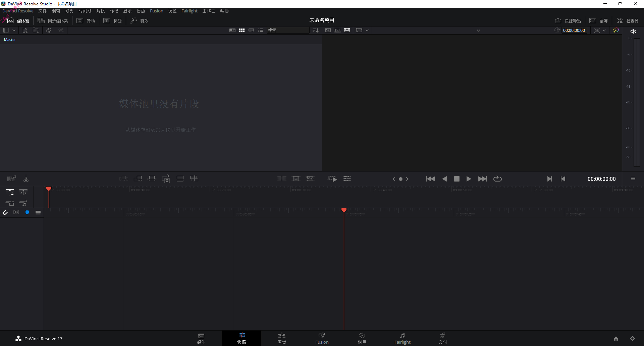Toggle the free playhead timeline mode
This screenshot has height=346, width=644.
23,192
